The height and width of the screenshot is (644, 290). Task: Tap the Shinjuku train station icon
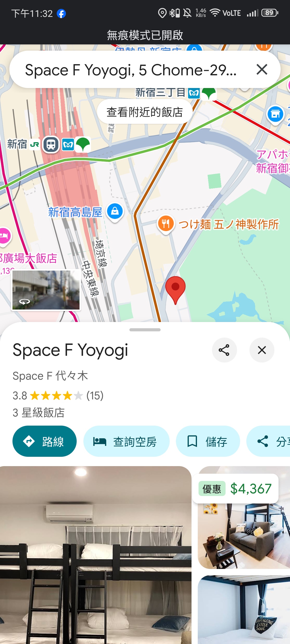pos(51,144)
